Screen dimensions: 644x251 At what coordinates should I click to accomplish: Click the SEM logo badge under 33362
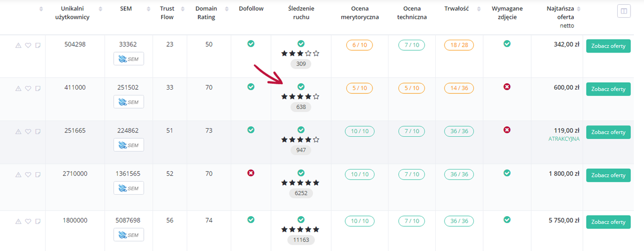[129, 58]
